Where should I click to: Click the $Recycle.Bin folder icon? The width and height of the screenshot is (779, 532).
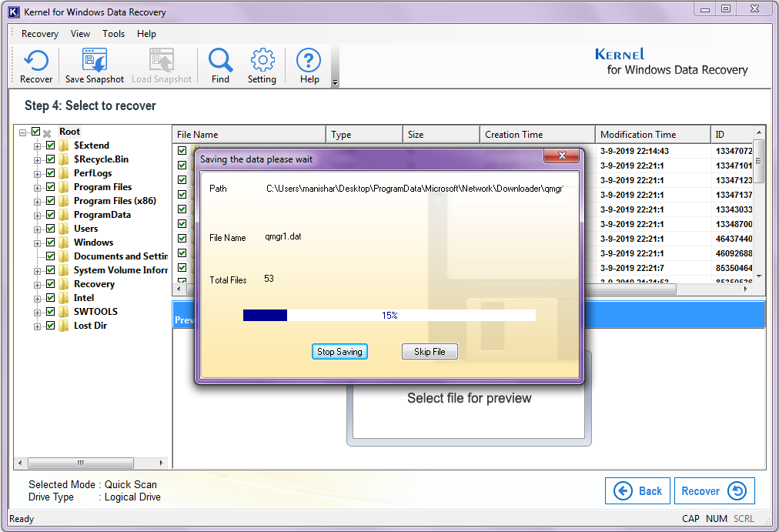tap(64, 159)
